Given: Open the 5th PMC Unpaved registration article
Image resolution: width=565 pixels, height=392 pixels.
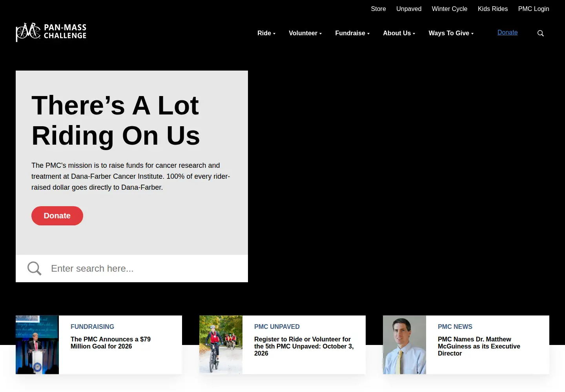Looking at the screenshot, I should [x=304, y=346].
